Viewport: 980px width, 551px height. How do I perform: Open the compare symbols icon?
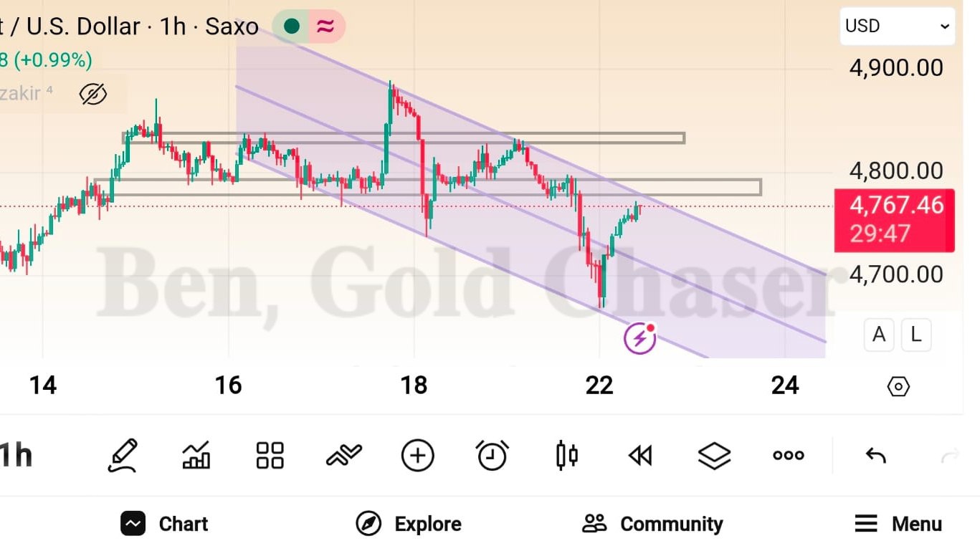coord(344,455)
